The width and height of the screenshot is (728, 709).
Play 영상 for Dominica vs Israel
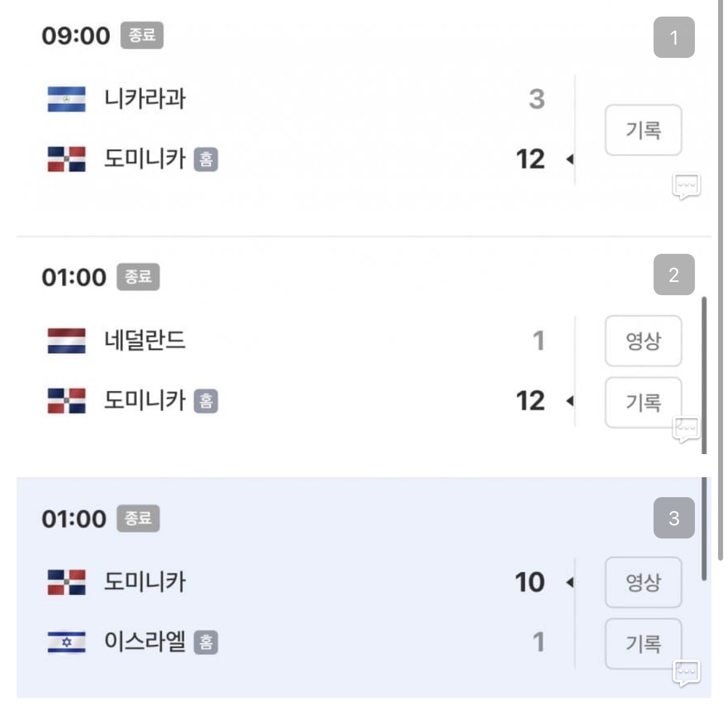pyautogui.click(x=643, y=582)
